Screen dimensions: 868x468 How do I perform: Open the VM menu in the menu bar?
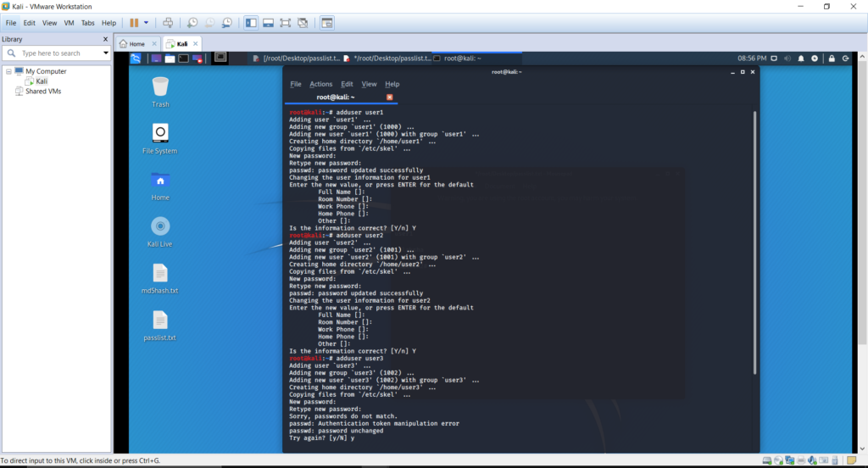pos(69,23)
